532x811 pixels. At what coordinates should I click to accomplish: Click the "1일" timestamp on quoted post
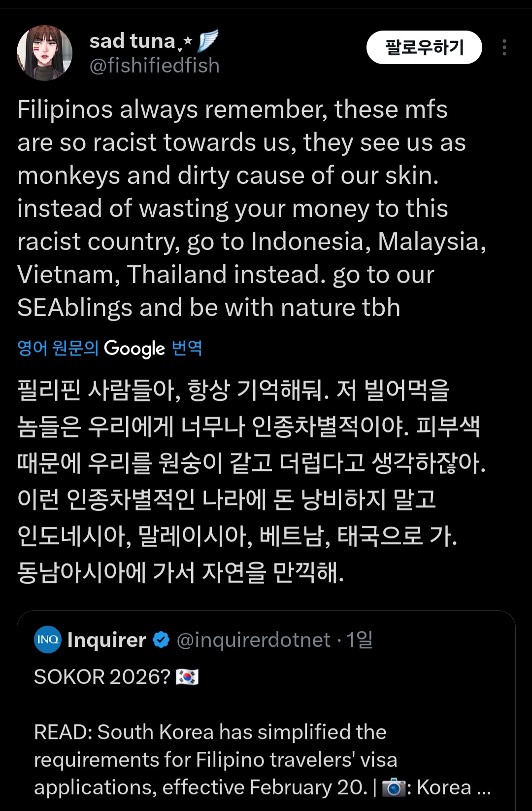[x=360, y=640]
